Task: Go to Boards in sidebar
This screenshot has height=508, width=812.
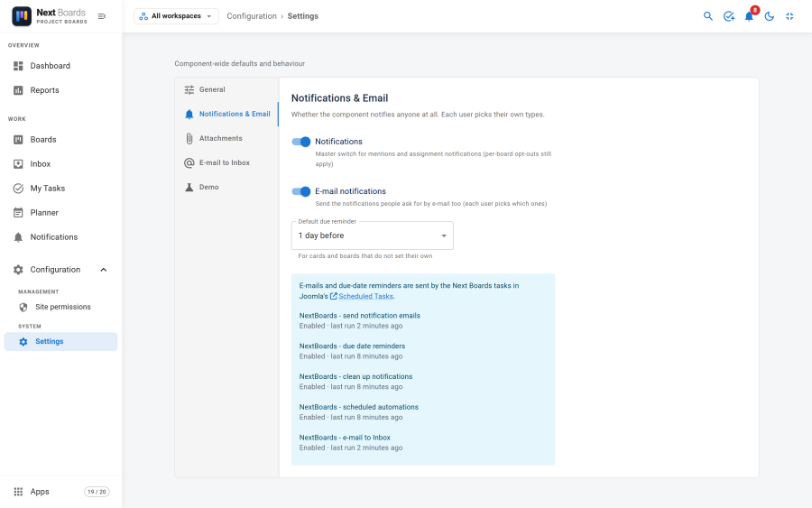Action: [60, 139]
